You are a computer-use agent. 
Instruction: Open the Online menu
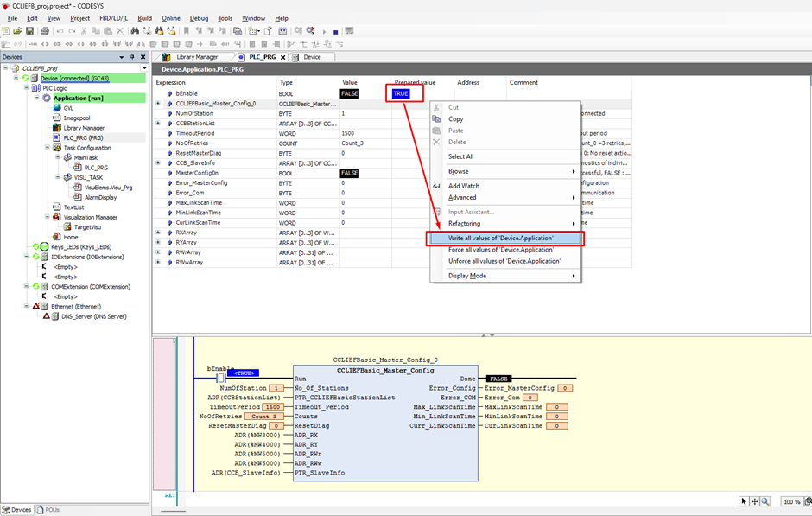[x=171, y=18]
